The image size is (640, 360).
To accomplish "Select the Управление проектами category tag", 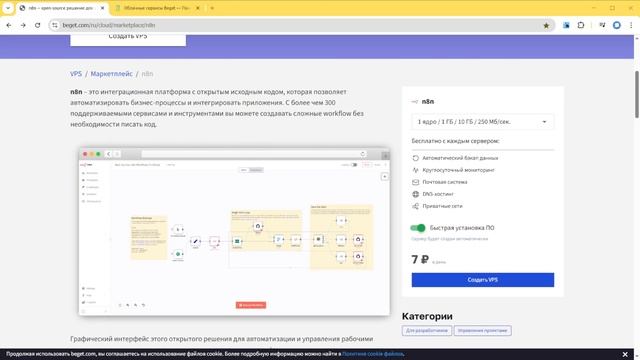I will [482, 331].
